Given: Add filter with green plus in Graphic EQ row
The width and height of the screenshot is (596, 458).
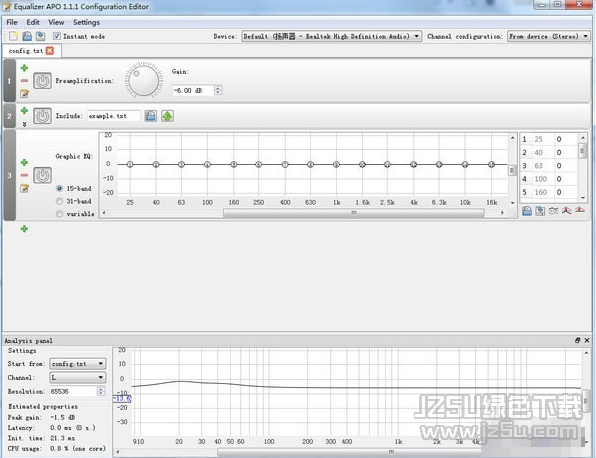Looking at the screenshot, I should pyautogui.click(x=24, y=162).
